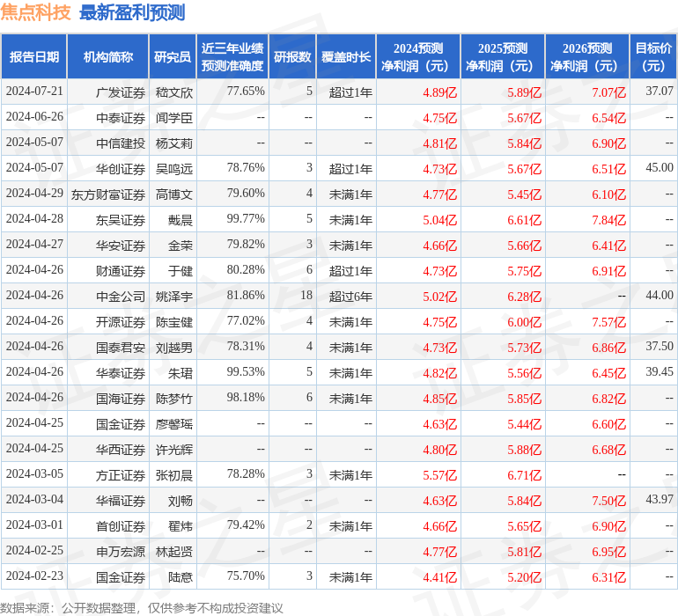Click institution name 广发证券
This screenshot has width=678, height=616.
click(x=121, y=92)
